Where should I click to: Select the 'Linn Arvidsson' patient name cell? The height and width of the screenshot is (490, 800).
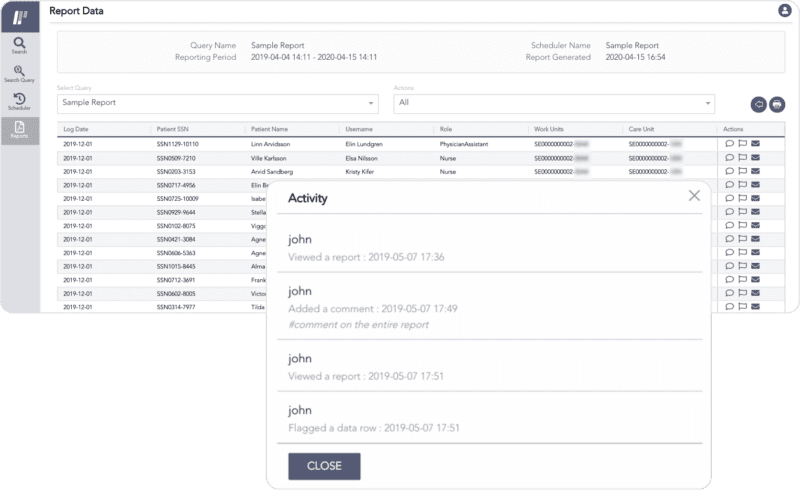pyautogui.click(x=270, y=144)
